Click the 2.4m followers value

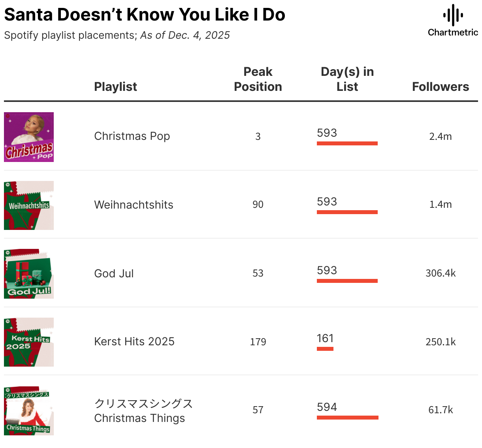pyautogui.click(x=441, y=136)
